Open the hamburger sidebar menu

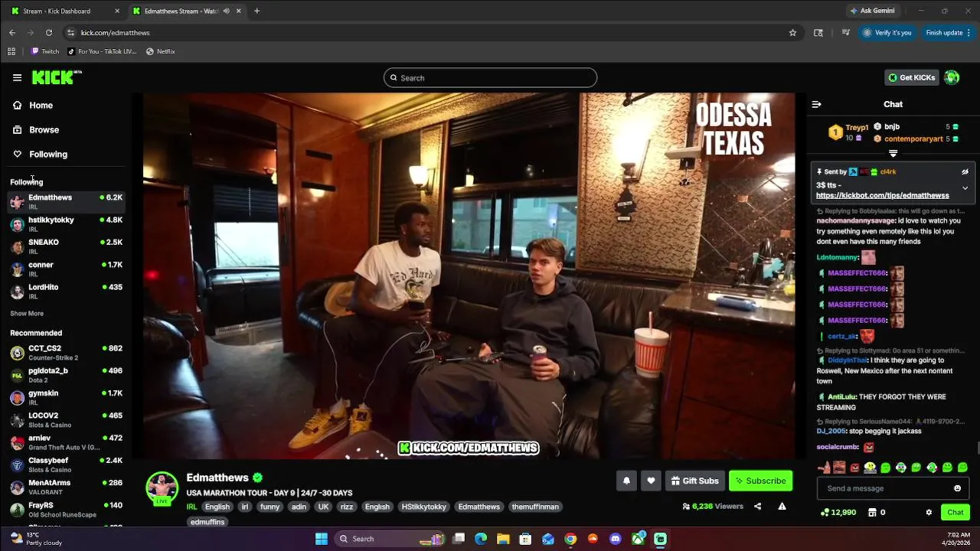point(17,77)
